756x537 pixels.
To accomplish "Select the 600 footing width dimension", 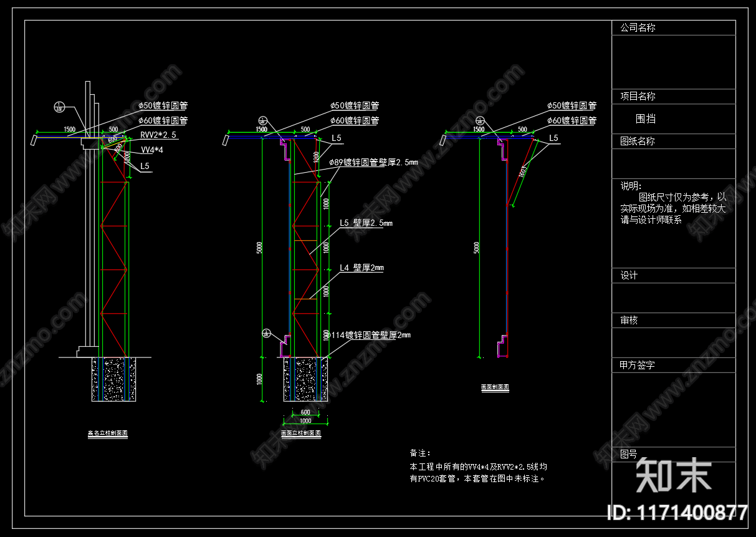I will pyautogui.click(x=305, y=412).
